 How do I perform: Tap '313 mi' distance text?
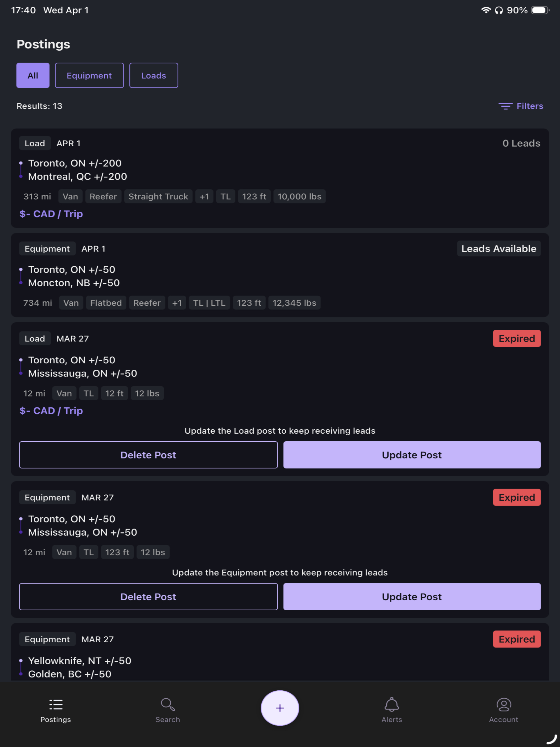37,197
